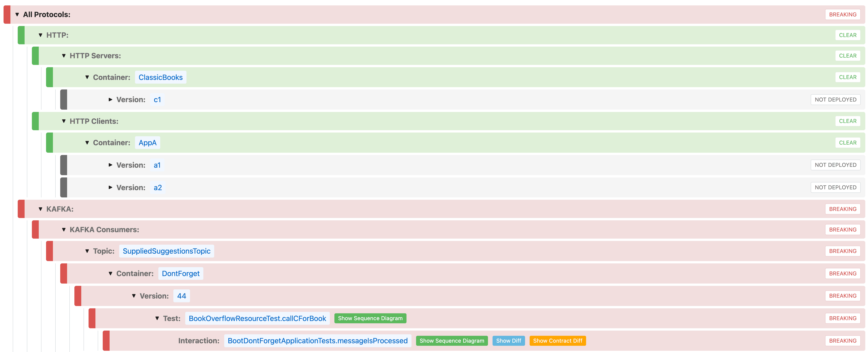Open the DontForget container link

point(181,273)
